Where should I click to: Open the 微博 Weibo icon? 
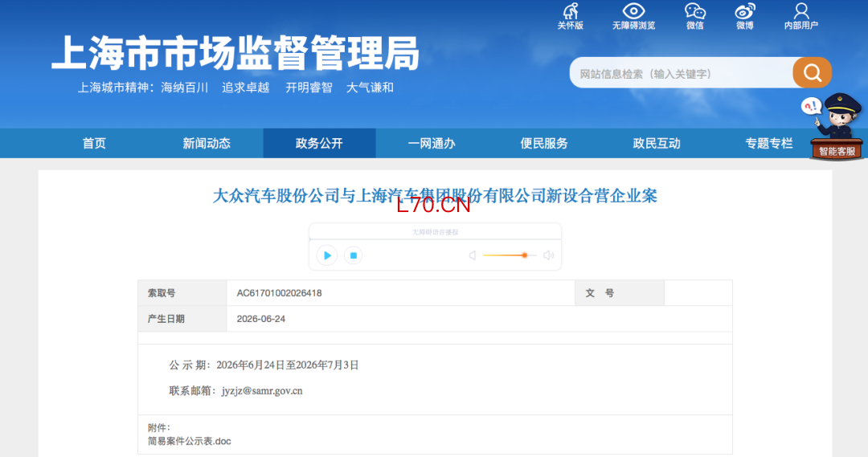point(744,15)
